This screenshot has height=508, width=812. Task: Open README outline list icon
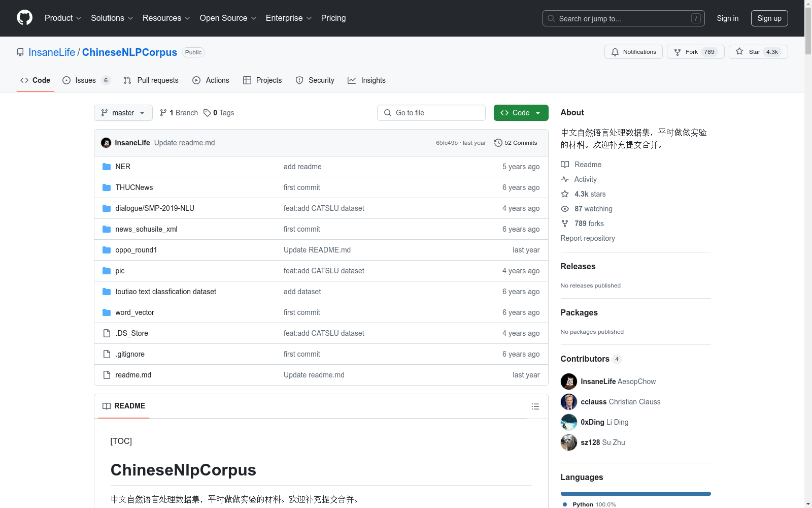click(x=535, y=406)
